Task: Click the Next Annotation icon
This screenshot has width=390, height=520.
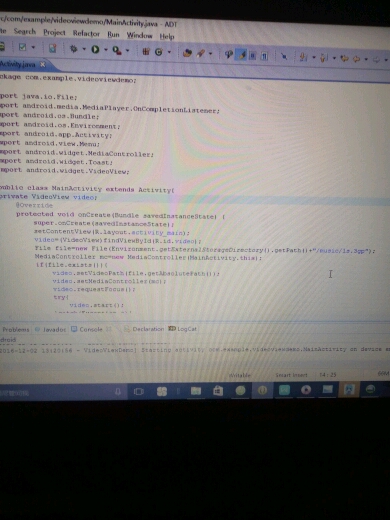Action: [x=303, y=57]
